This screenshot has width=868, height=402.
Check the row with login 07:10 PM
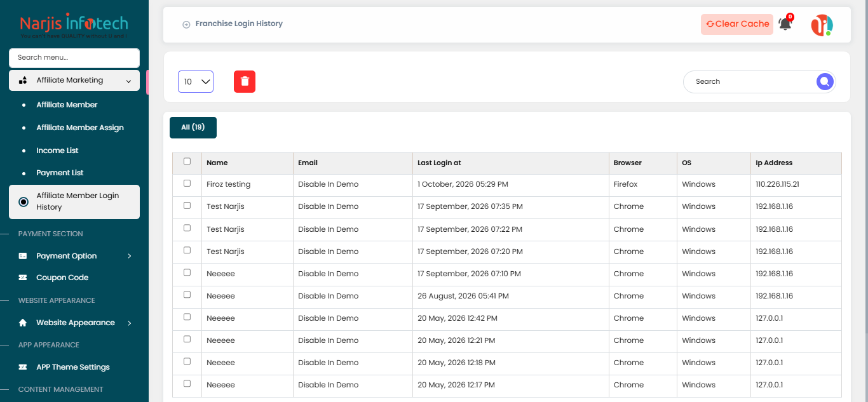pyautogui.click(x=187, y=272)
